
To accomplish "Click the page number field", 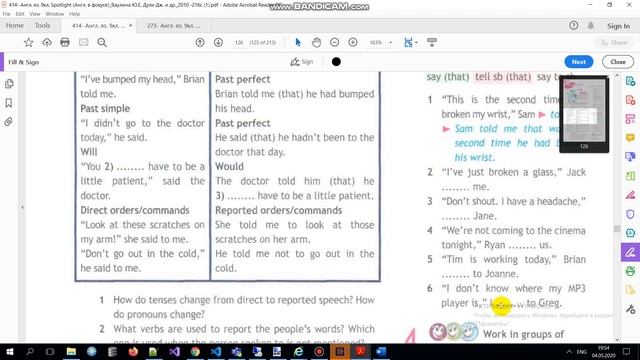I will point(239,42).
